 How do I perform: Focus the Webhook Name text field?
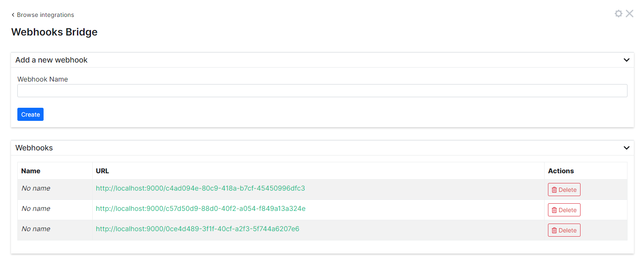point(322,91)
